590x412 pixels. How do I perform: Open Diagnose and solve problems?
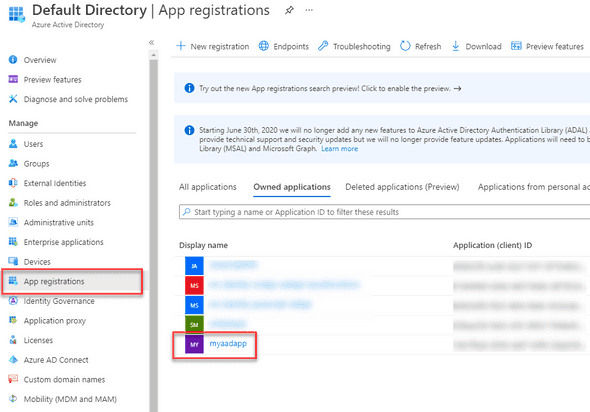[76, 99]
